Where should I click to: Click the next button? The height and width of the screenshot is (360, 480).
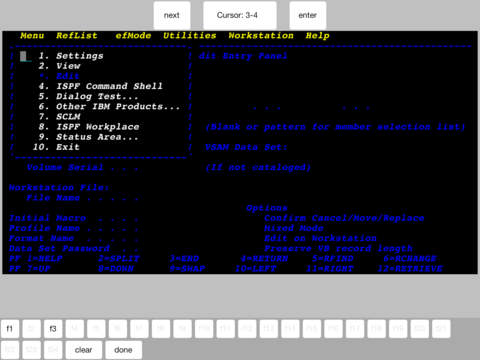click(172, 15)
